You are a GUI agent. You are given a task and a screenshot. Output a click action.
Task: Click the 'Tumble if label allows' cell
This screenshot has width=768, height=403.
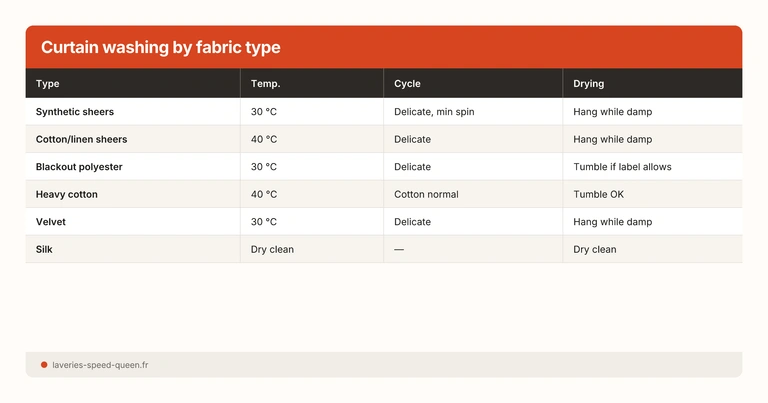[622, 166]
